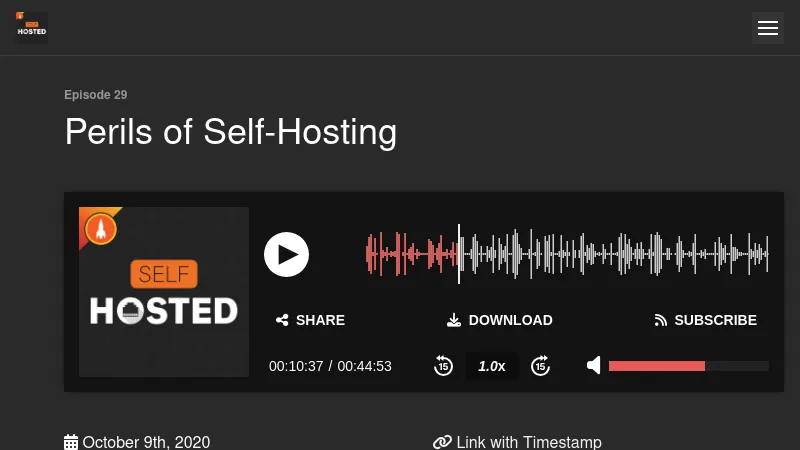Seek back in the played red waveform
The width and height of the screenshot is (800, 450).
pos(410,254)
